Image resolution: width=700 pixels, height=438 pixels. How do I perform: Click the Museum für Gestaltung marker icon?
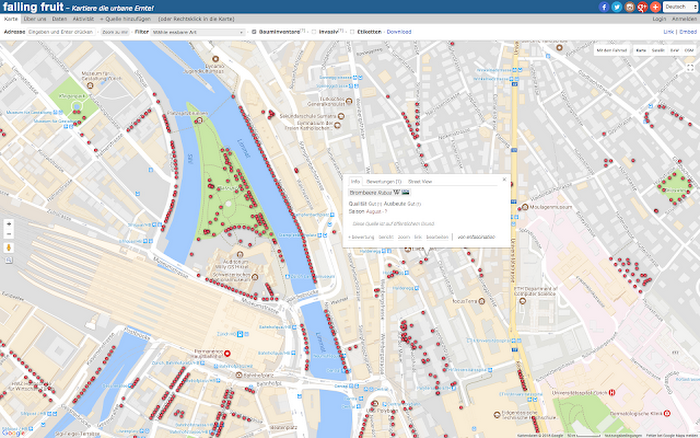pos(90,85)
